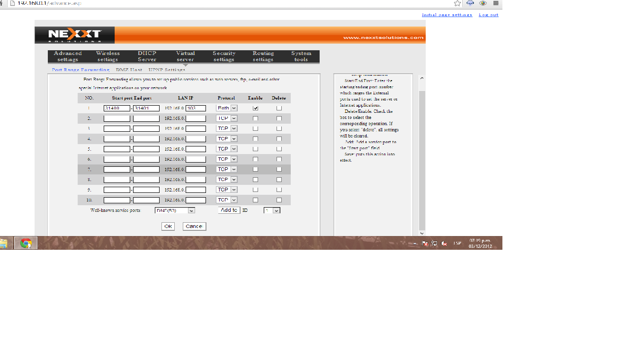Visit the www.nexxtsolutions.com link
The width and height of the screenshot is (644, 364).
point(383,37)
